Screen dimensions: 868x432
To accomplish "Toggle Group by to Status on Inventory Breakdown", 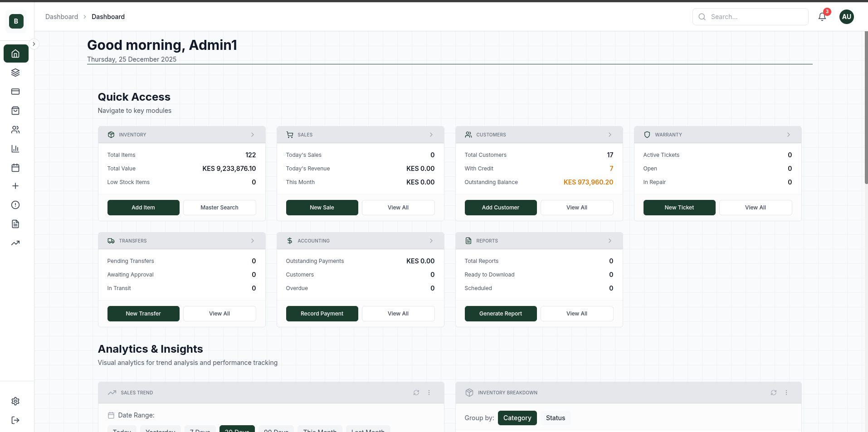I will [x=555, y=417].
